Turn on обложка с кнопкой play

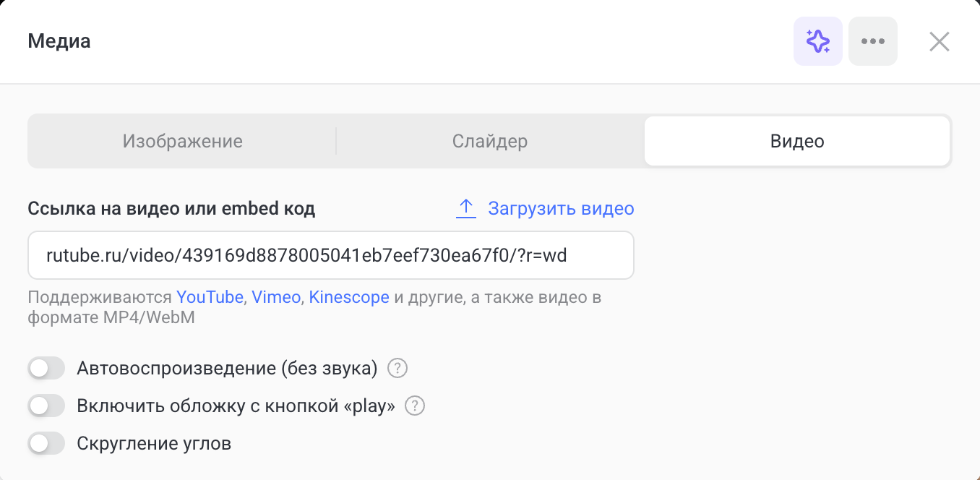[x=46, y=406]
